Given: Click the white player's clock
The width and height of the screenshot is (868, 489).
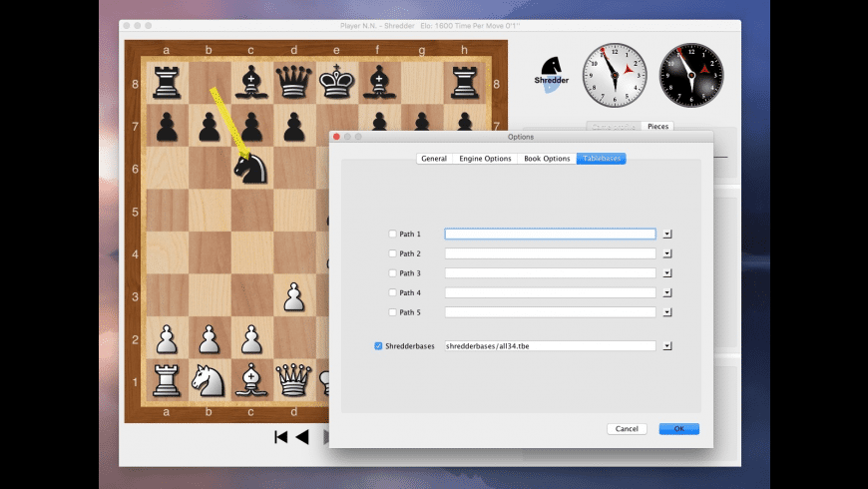Looking at the screenshot, I should [615, 75].
